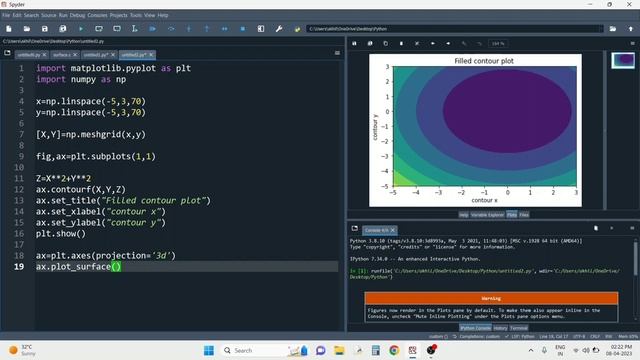This screenshot has width=640, height=360.
Task: Click the UTF-8 encoding status entry
Action: [579, 337]
